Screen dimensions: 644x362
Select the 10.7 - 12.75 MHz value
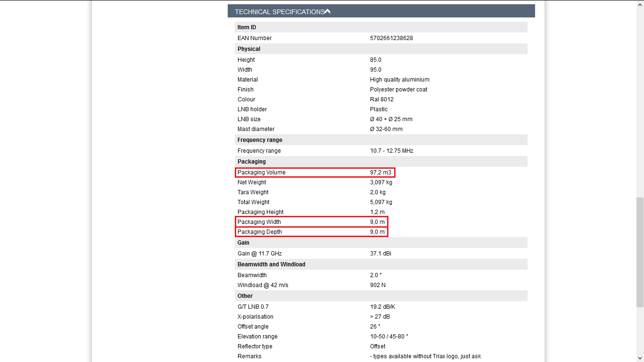(x=392, y=151)
